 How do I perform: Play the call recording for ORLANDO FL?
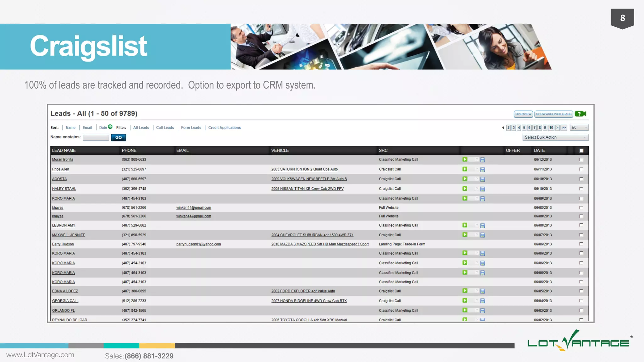(x=465, y=310)
